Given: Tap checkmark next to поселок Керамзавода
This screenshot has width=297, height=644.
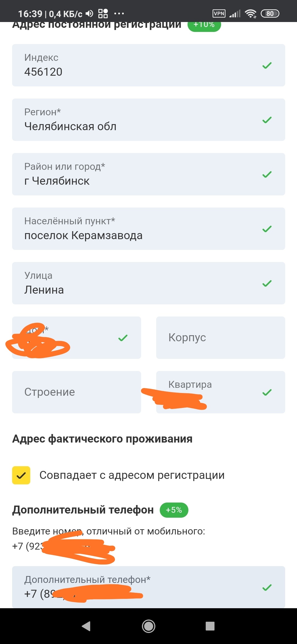Looking at the screenshot, I should tap(267, 229).
